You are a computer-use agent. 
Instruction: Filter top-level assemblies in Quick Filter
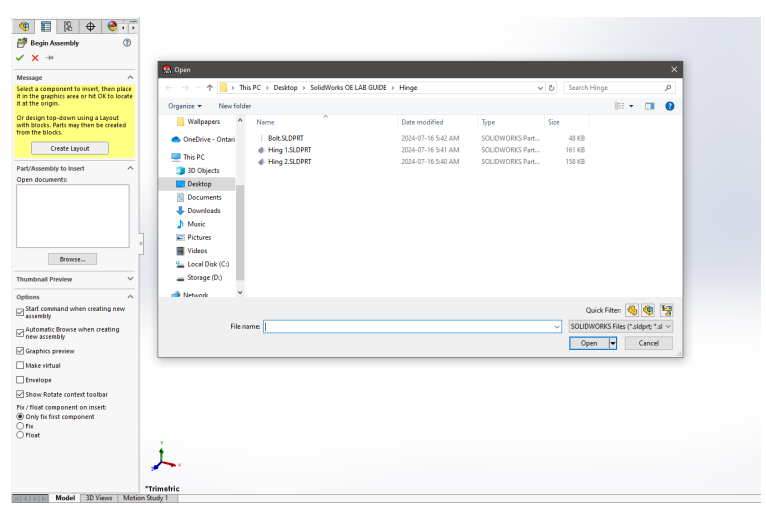(666, 310)
